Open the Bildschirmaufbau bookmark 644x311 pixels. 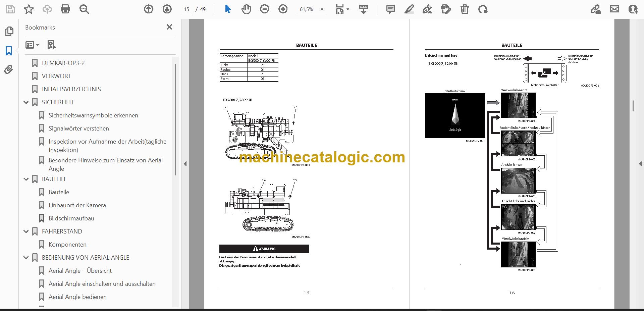[x=71, y=218]
